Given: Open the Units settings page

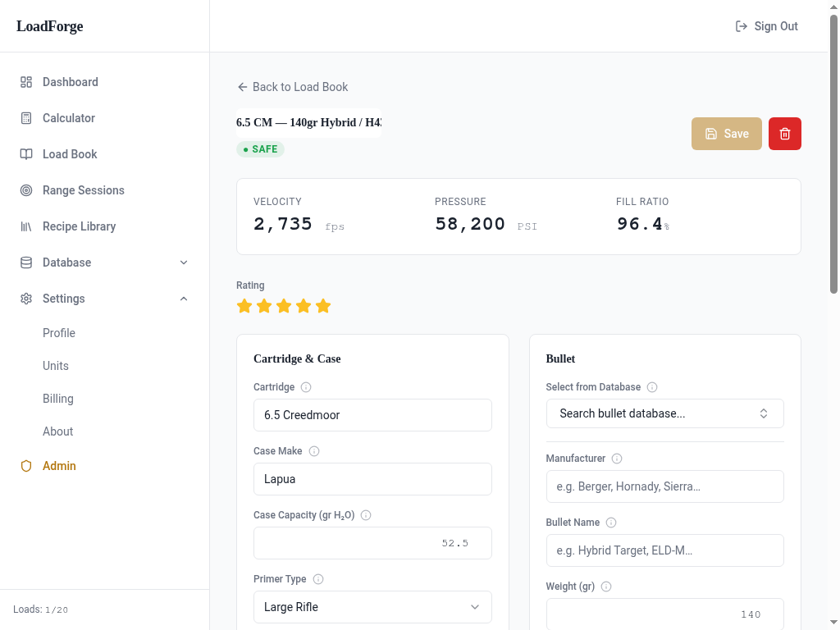Looking at the screenshot, I should (x=56, y=366).
